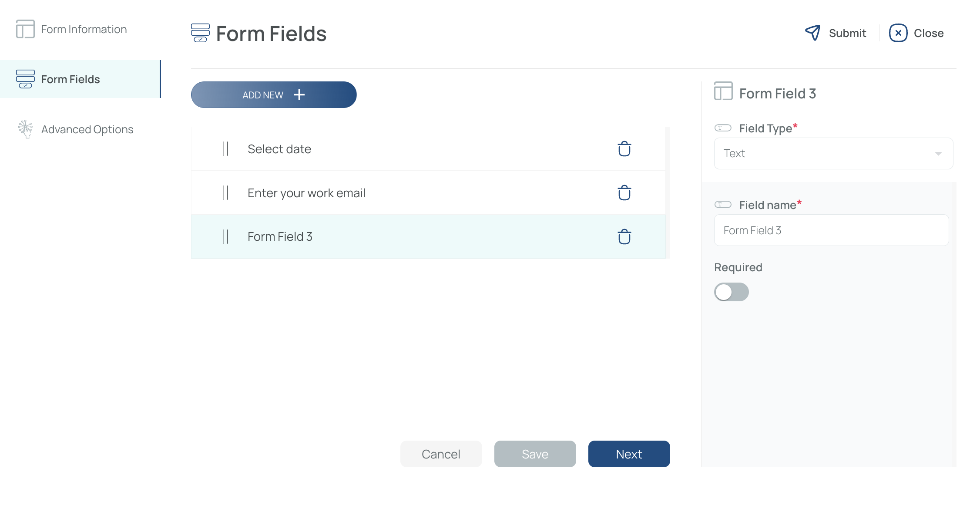Click the drag handle of Form Field 3 row
The width and height of the screenshot is (980, 519).
point(225,236)
